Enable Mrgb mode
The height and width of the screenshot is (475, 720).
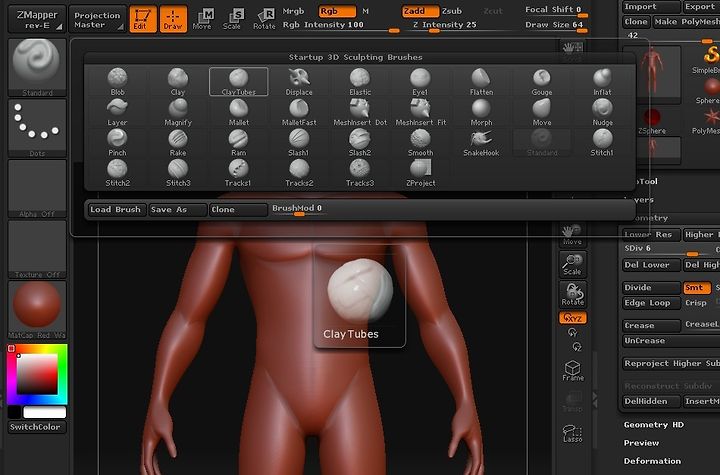(293, 11)
